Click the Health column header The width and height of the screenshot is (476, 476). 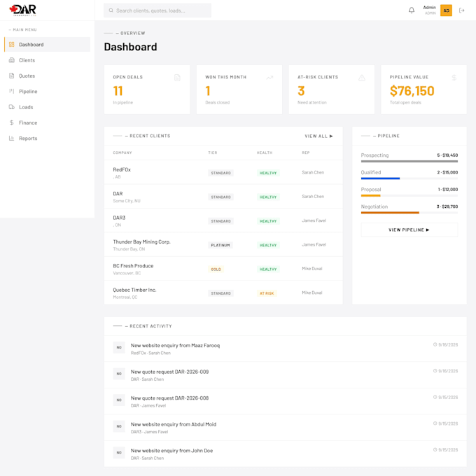(x=265, y=153)
